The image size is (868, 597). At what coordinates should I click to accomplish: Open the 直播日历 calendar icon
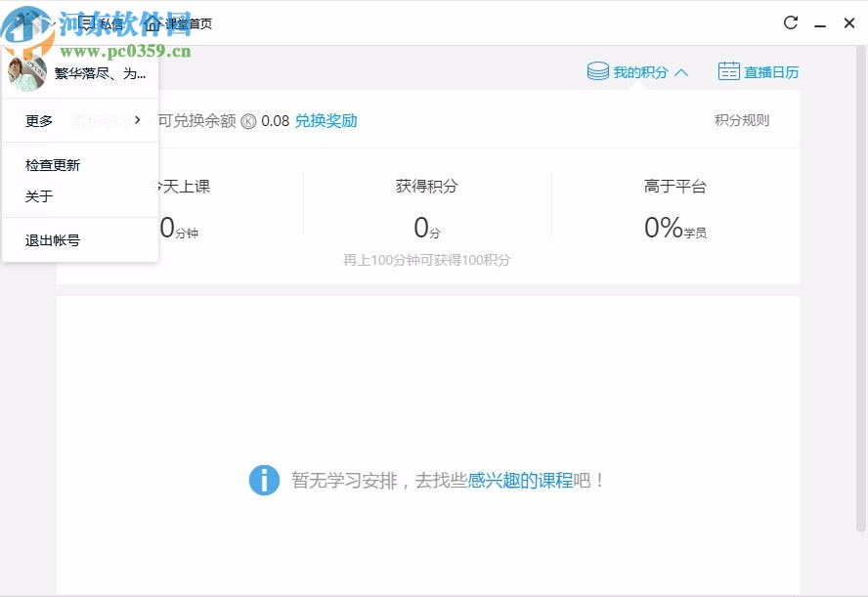click(x=729, y=70)
